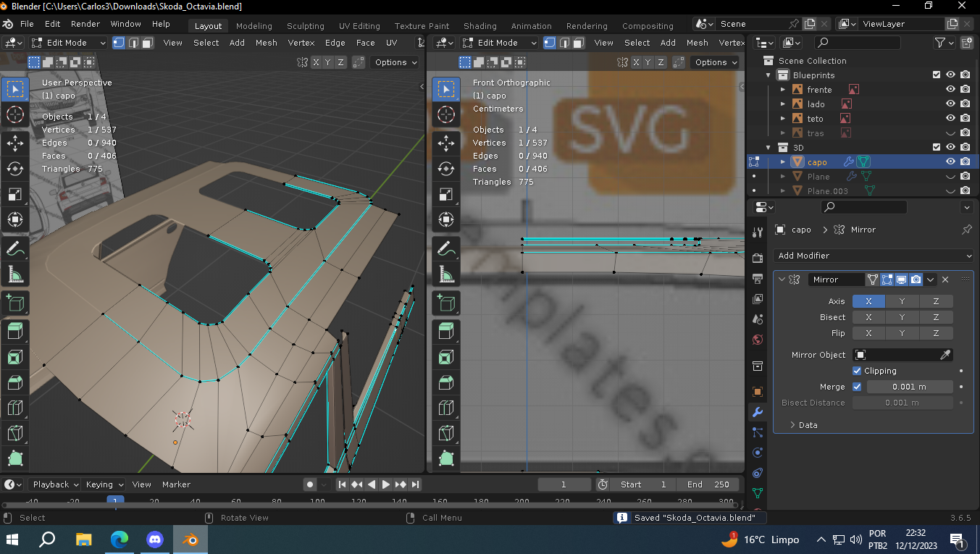Uncheck the Merge checkbox
Screen dimensions: 980x554
click(857, 387)
